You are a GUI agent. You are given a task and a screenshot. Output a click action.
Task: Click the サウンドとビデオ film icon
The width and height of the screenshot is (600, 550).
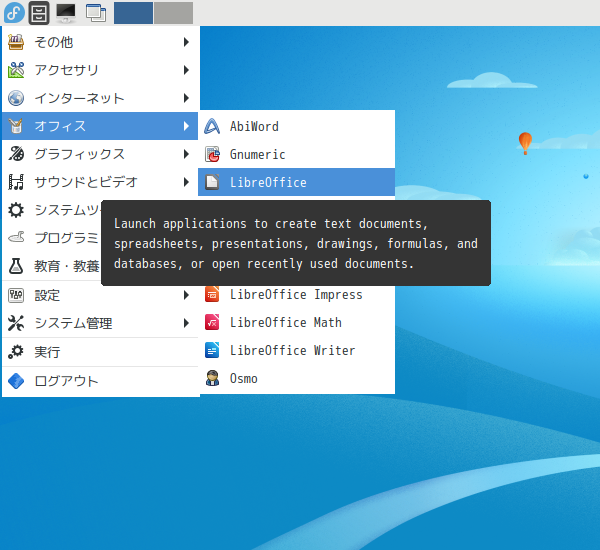[x=16, y=182]
